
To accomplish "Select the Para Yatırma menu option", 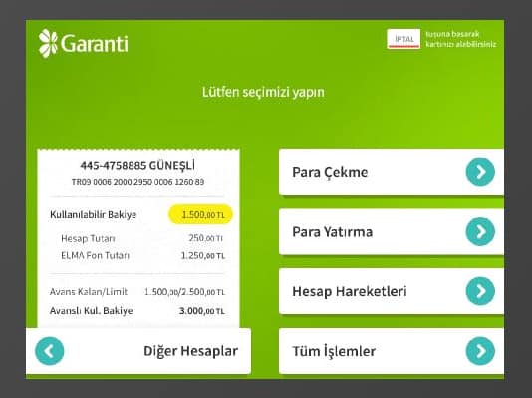I will [392, 232].
